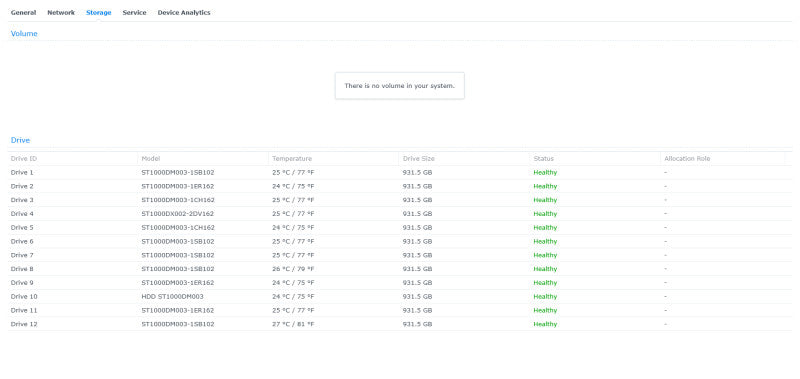Click Drive 12 size 931.5 GB

point(417,324)
